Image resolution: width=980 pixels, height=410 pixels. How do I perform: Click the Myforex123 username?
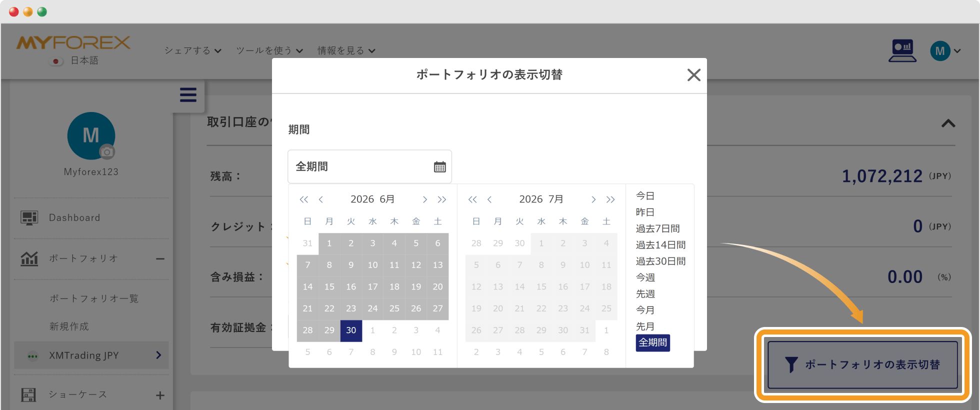[x=91, y=172]
